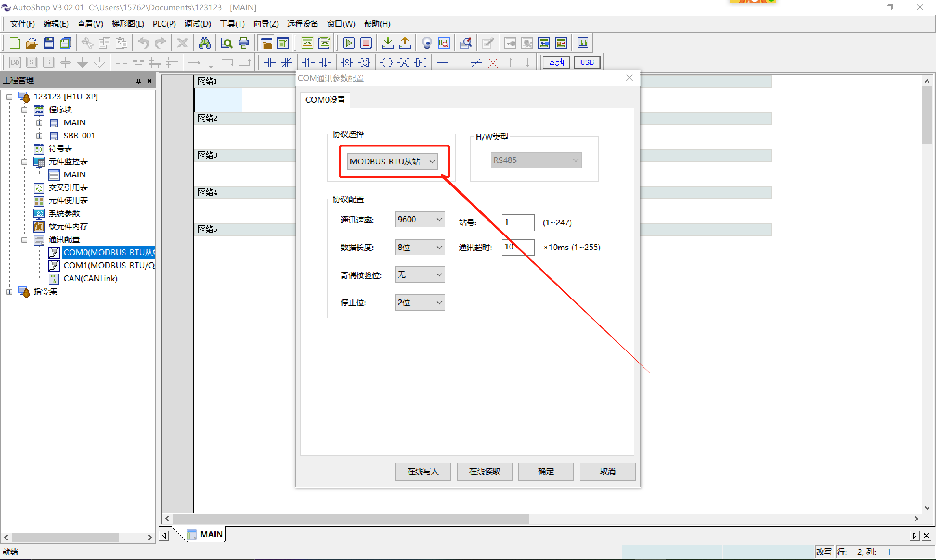Select COM1(MODBUS-RTU/Q tree item

click(x=109, y=266)
